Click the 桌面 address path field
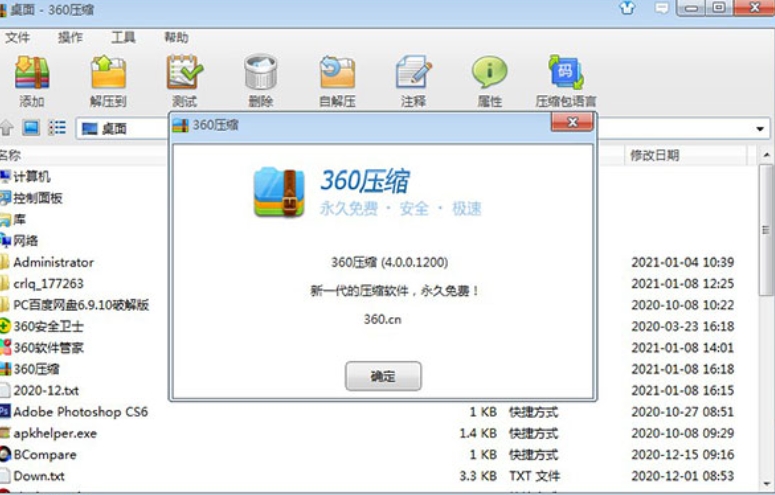775x495 pixels. point(123,129)
